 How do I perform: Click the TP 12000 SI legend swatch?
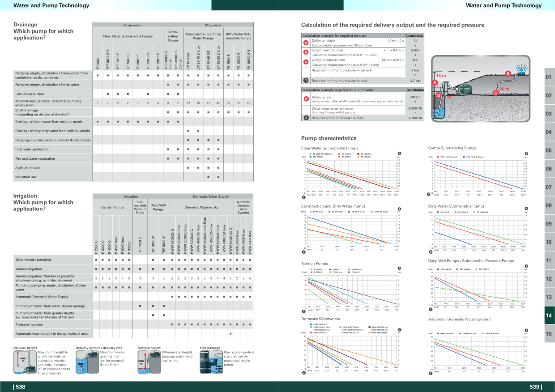click(x=359, y=154)
